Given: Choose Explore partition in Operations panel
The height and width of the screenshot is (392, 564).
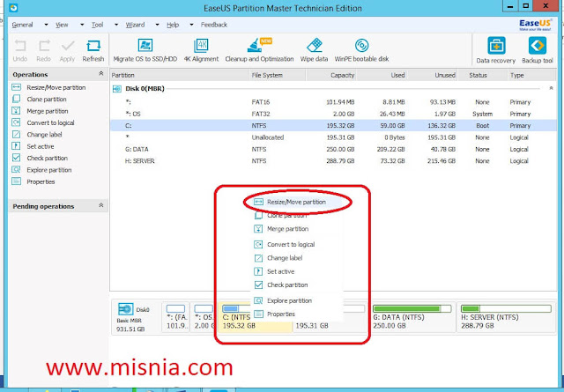Looking at the screenshot, I should tap(41, 170).
